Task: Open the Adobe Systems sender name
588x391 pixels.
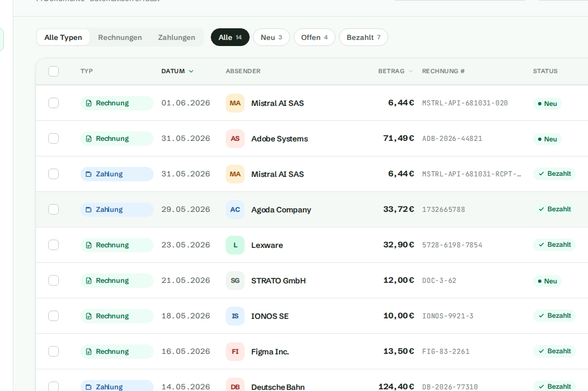Action: pyautogui.click(x=280, y=139)
